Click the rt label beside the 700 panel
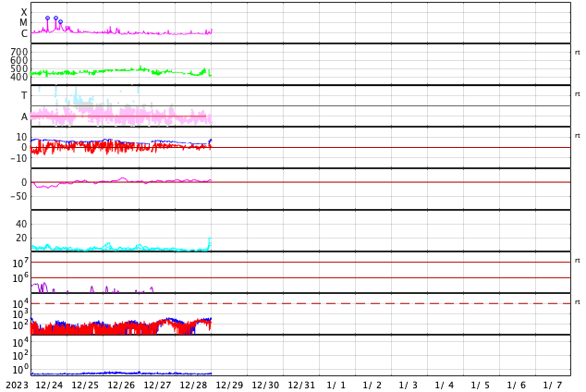The width and height of the screenshot is (586, 392). (578, 53)
